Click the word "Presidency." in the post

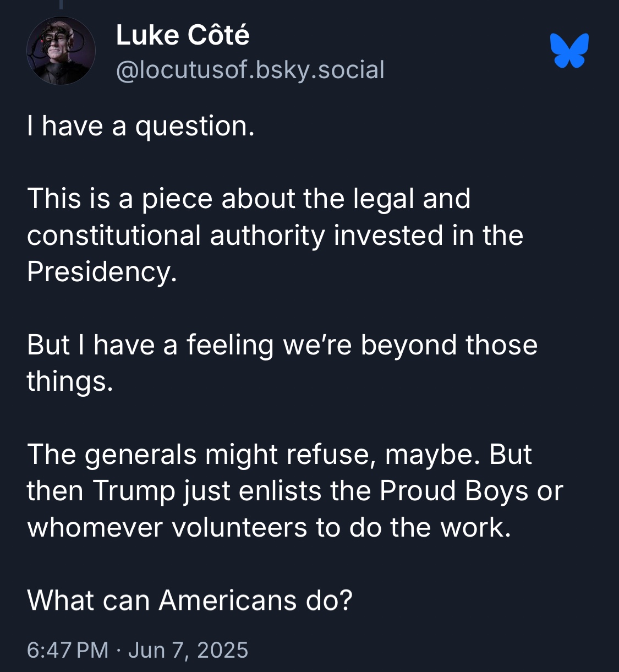(x=102, y=271)
